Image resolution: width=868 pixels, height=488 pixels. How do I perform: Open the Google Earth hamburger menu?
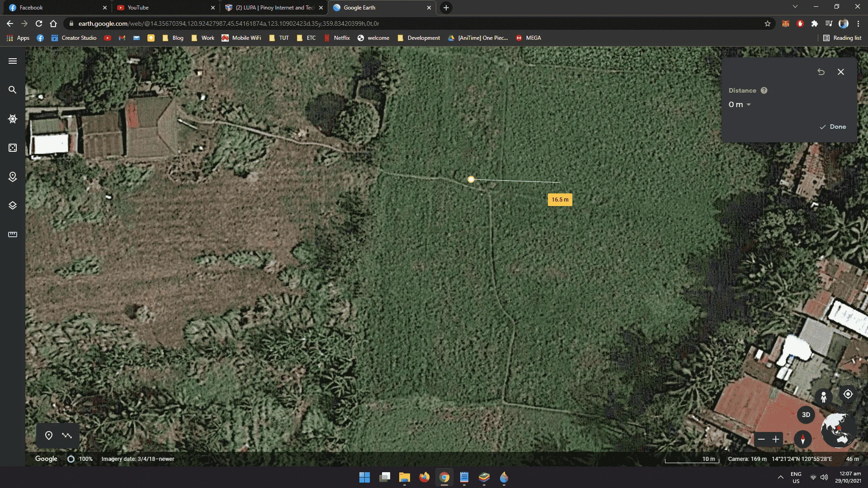click(x=13, y=61)
